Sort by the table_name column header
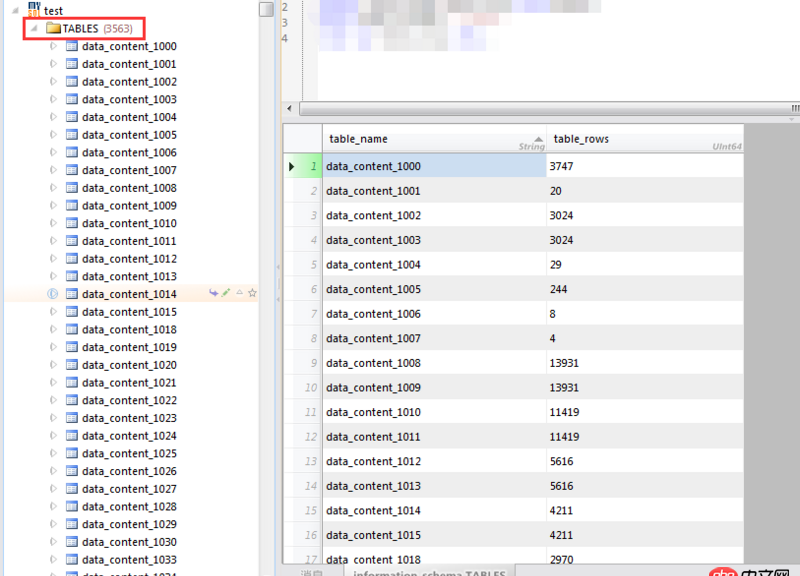800x576 pixels. [x=434, y=139]
